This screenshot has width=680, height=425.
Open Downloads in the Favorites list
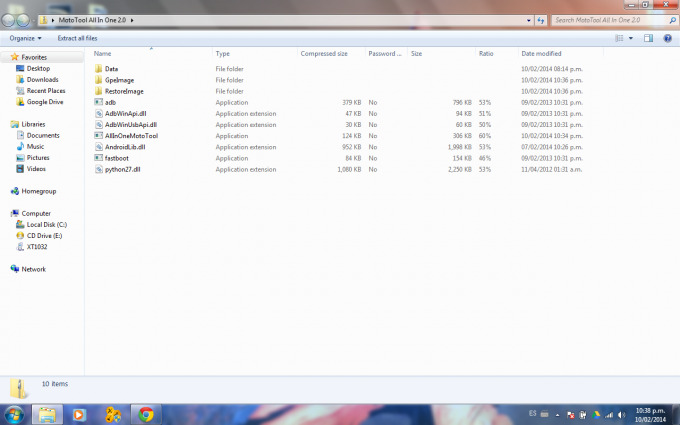[x=42, y=79]
